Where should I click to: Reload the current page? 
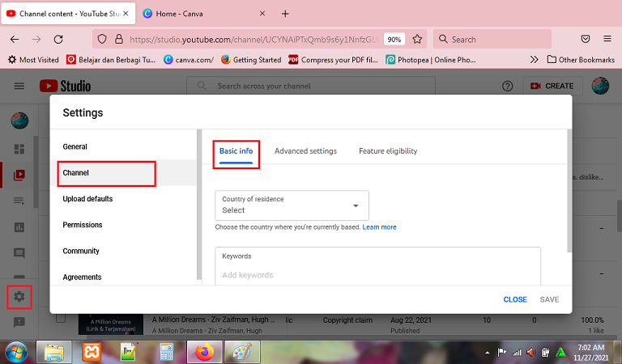(x=58, y=39)
